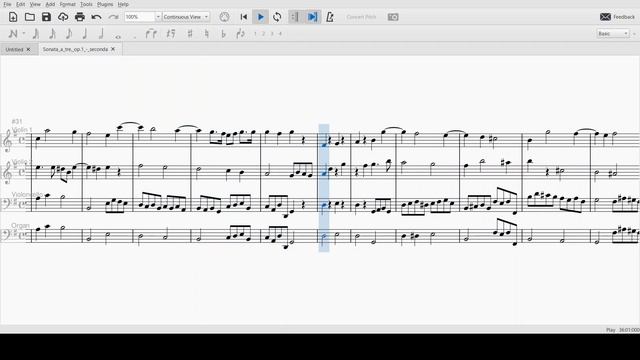Viewport: 640px width, 360px height.
Task: Select eighth note duration
Action: coord(69,34)
